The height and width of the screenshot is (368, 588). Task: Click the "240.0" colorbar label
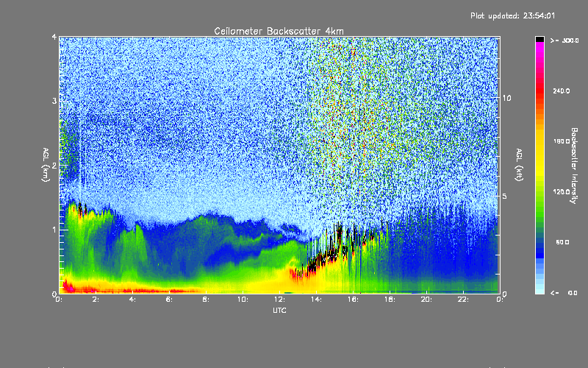[562, 91]
